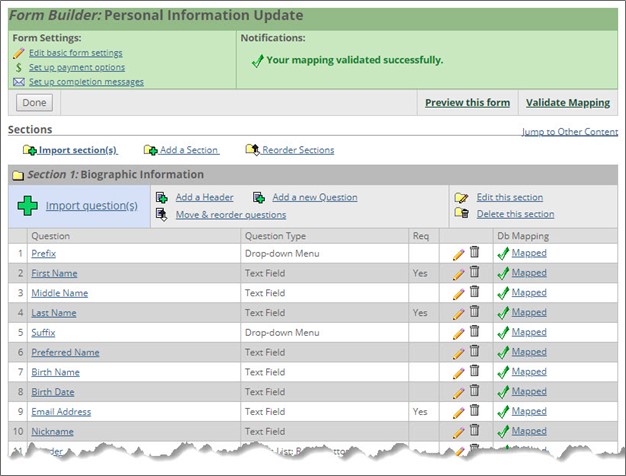Open the Middle Name question link

pyautogui.click(x=59, y=293)
